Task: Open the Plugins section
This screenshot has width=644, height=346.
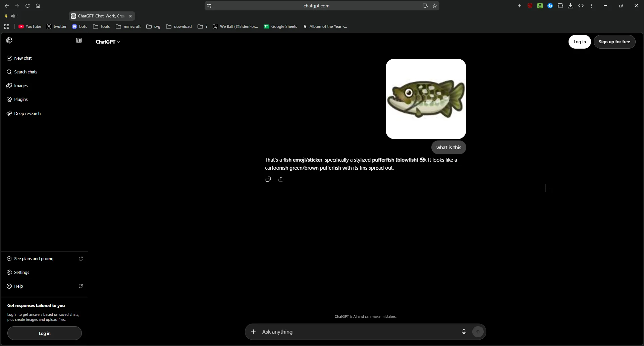Action: point(45,99)
